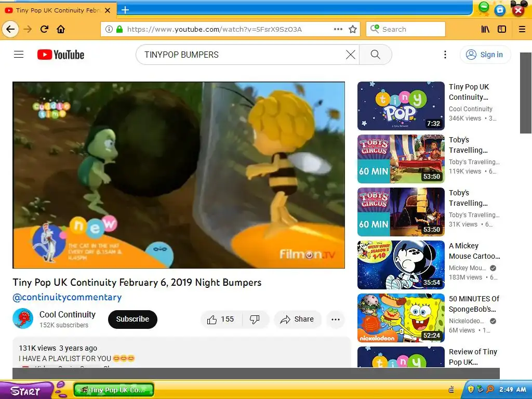Open Review of Tiny Pop UK title
This screenshot has width=532, height=399.
point(473,356)
